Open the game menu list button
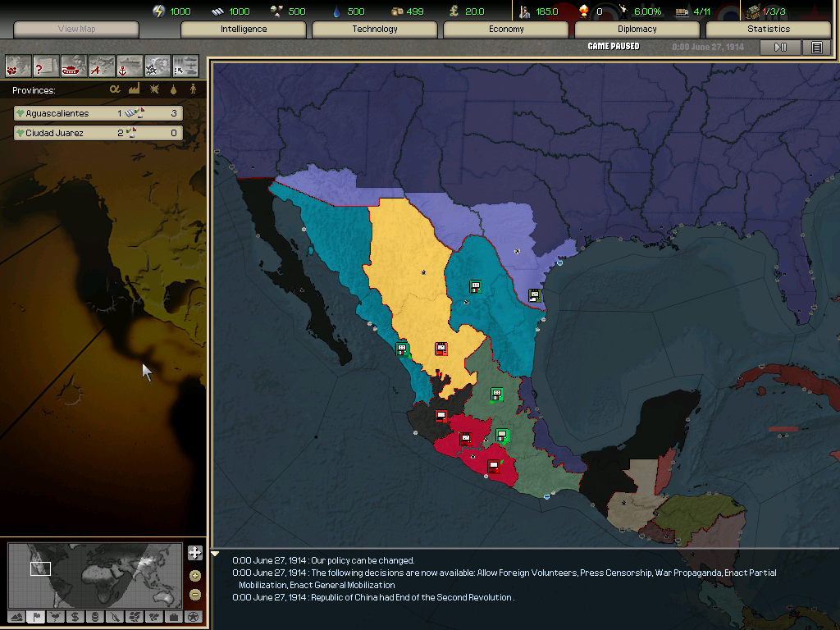840x630 pixels. pos(816,48)
